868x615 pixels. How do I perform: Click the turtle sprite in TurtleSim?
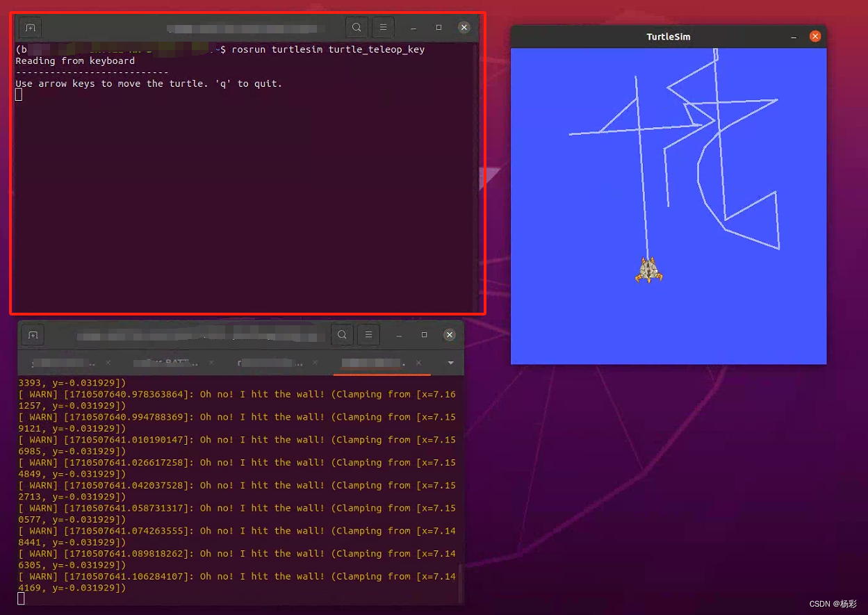coord(648,270)
